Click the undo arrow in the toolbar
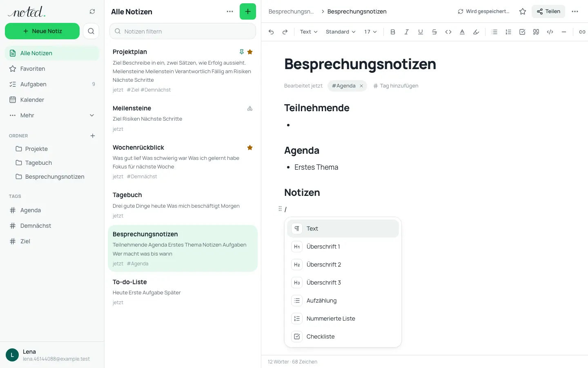The height and width of the screenshot is (368, 588). pos(271,32)
